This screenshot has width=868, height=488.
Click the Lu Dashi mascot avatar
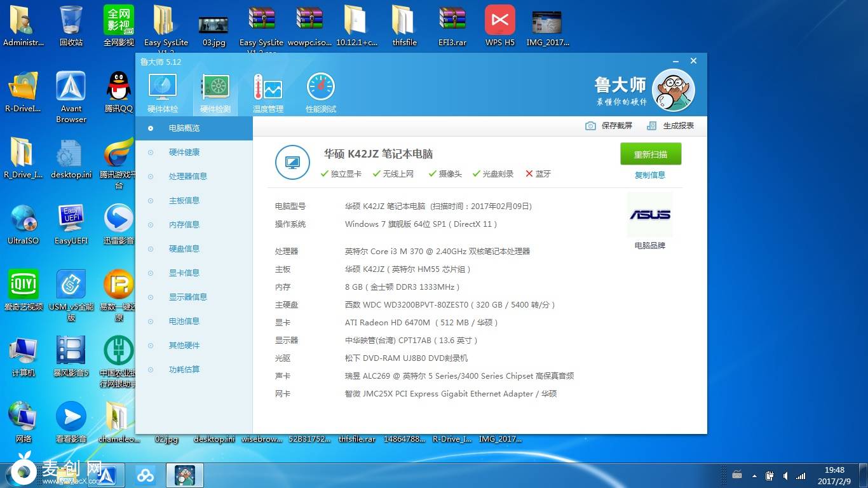click(x=673, y=90)
